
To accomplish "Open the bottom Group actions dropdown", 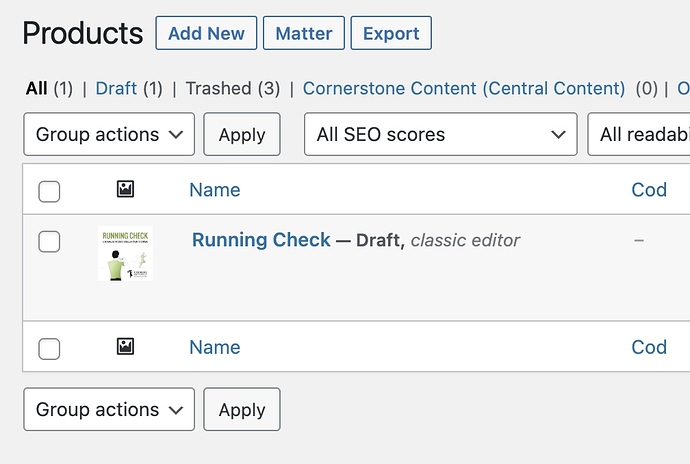I will click(x=109, y=410).
